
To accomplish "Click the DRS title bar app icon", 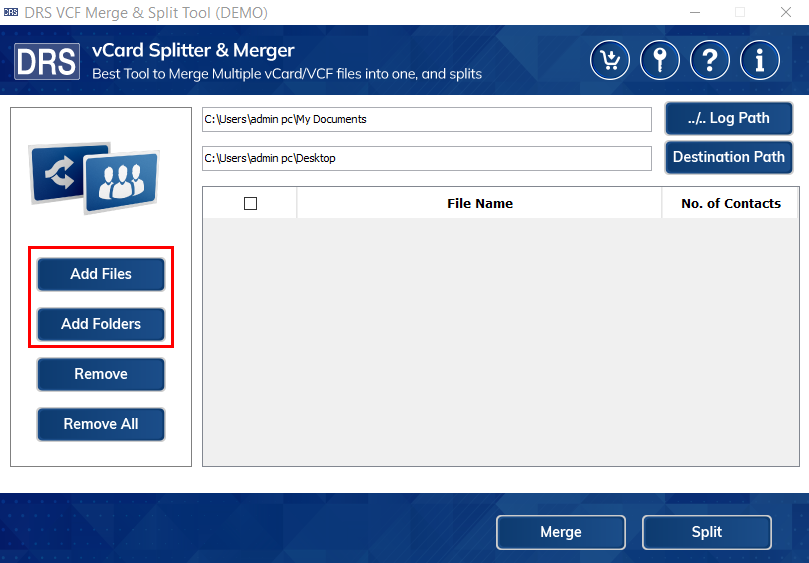I will 10,12.
